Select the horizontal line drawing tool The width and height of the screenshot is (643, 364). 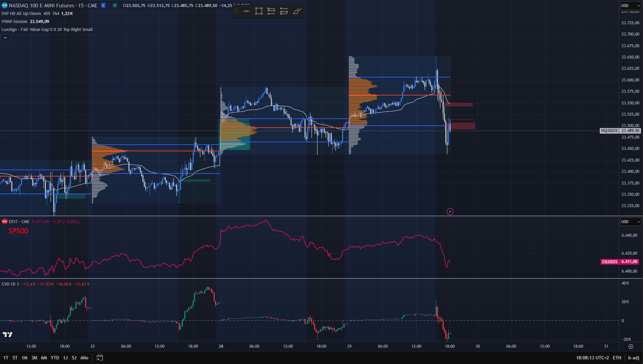pos(246,11)
